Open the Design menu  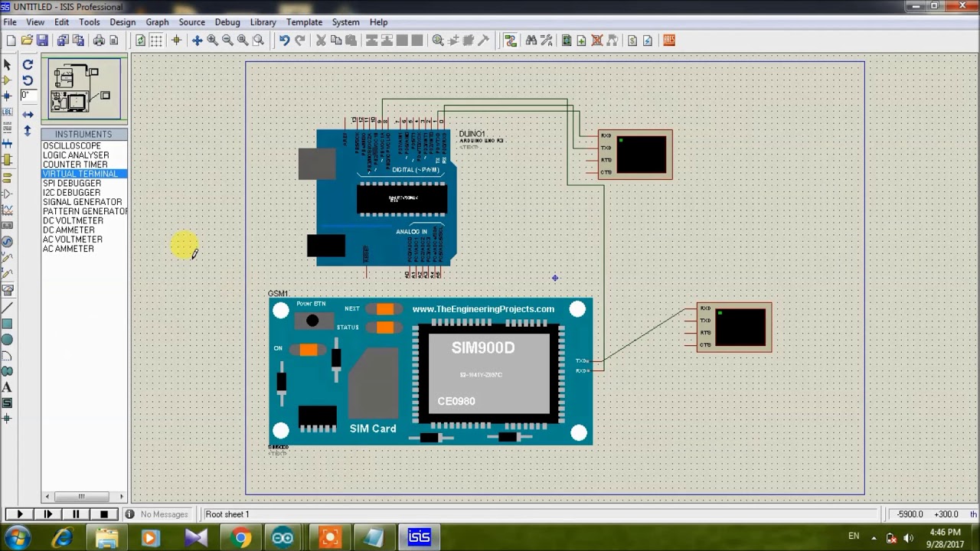pyautogui.click(x=122, y=22)
